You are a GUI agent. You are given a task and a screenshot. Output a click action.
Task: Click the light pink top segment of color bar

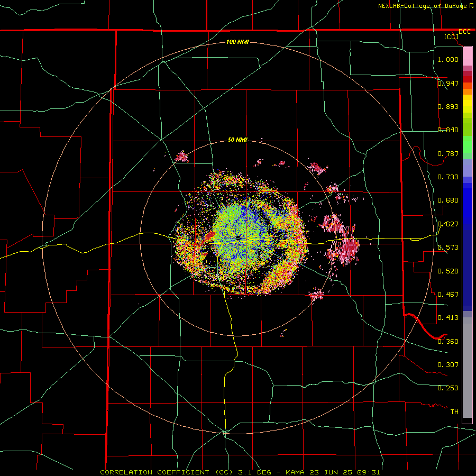click(467, 57)
